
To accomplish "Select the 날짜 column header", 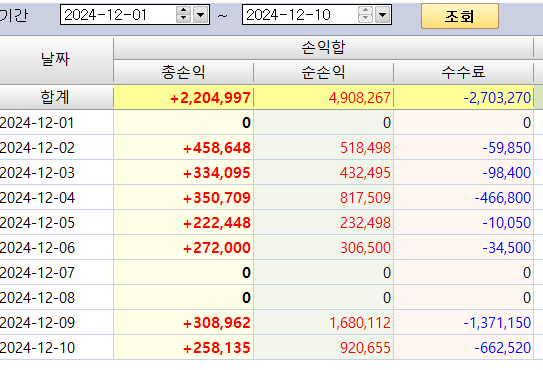I will (56, 59).
